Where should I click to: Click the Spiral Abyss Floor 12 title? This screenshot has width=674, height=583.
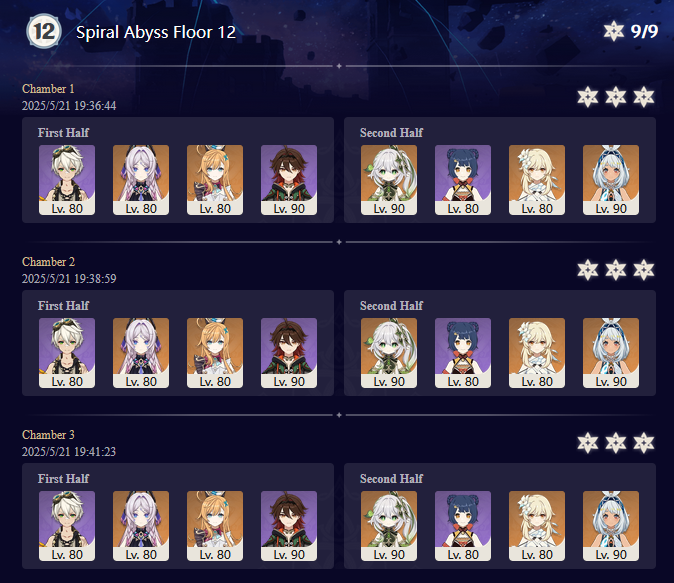pos(156,32)
